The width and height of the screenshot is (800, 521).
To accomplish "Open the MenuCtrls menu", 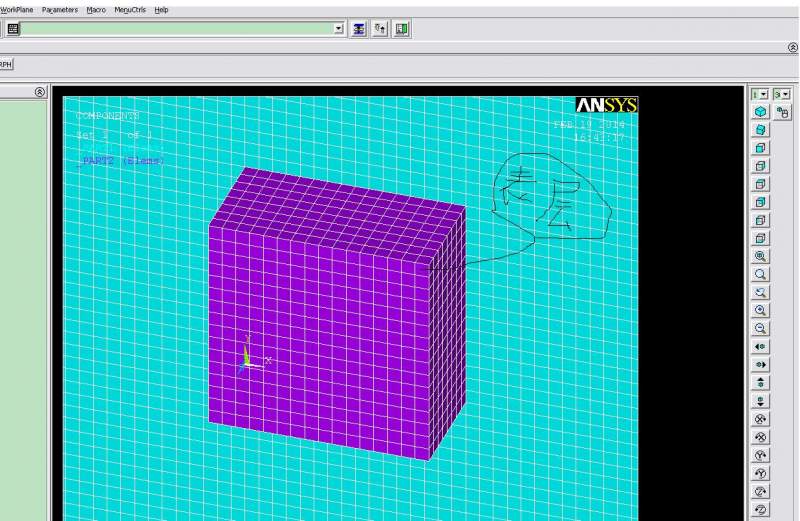I will (x=130, y=10).
